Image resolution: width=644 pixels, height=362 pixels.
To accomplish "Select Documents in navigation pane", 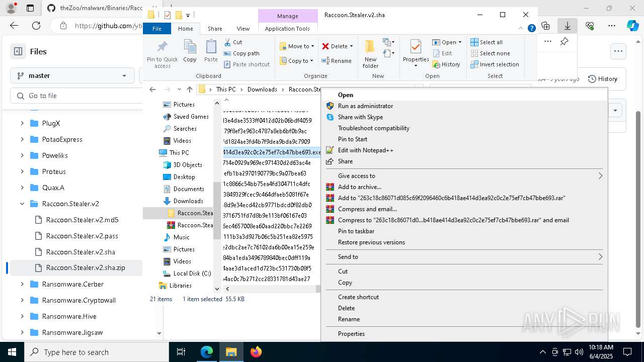I will (x=189, y=189).
